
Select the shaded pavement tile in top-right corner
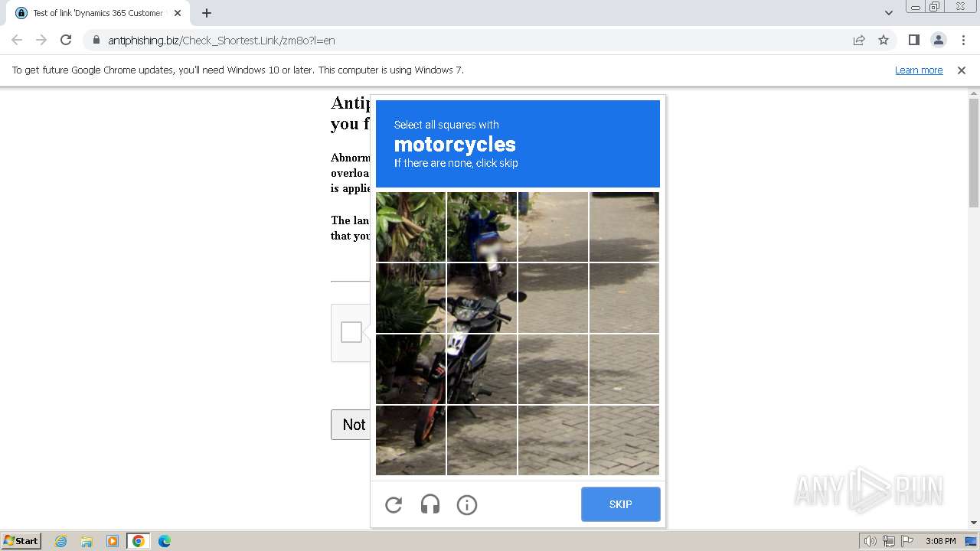pos(624,227)
